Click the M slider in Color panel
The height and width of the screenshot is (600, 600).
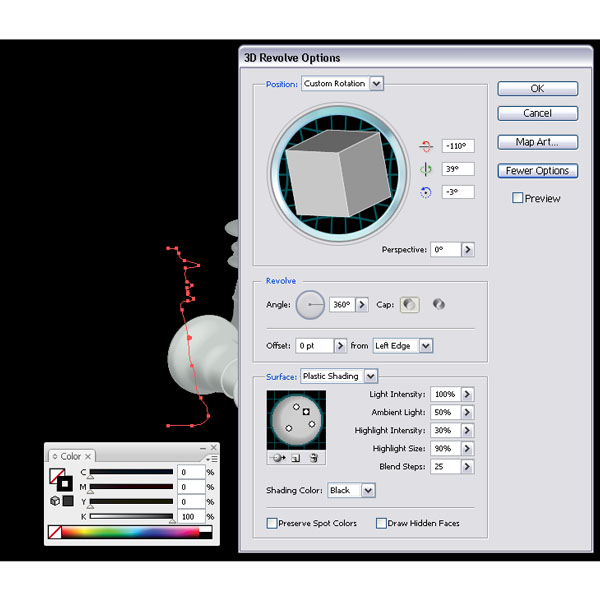(x=131, y=487)
